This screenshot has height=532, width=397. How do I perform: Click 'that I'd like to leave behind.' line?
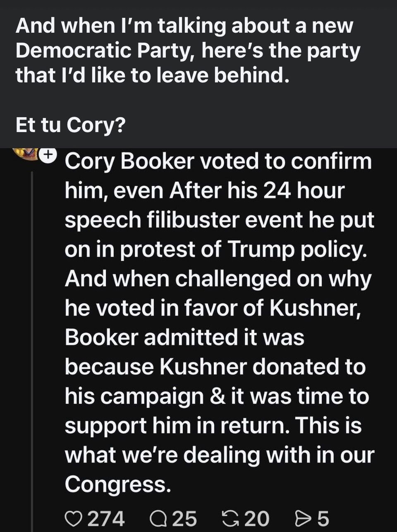(152, 75)
